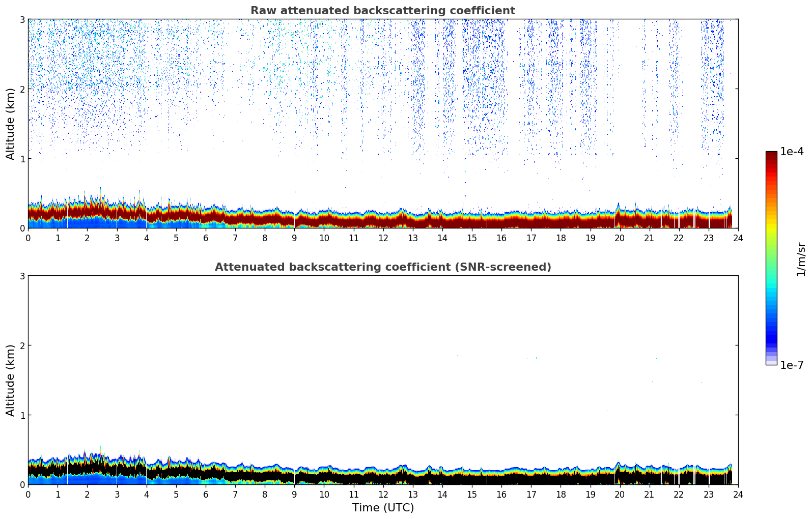This screenshot has width=812, height=519.
Task: Click hour 24 tick on bottom plot axis
Action: [x=738, y=494]
